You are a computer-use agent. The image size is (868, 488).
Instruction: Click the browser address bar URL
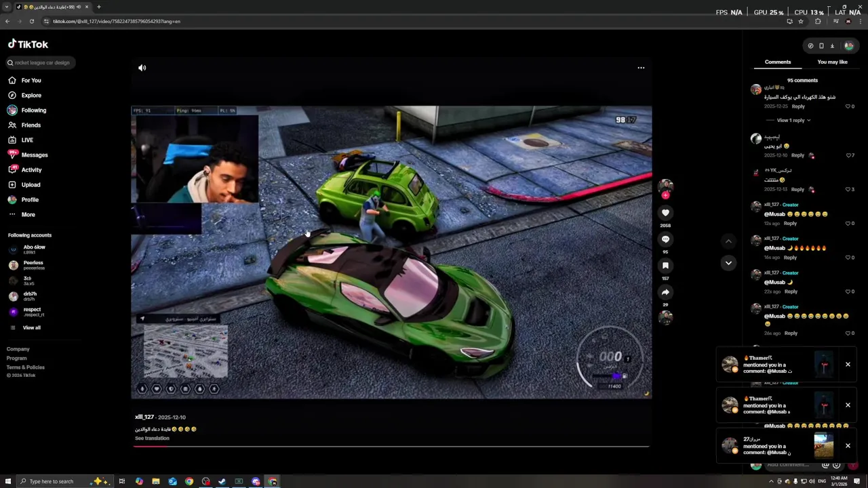(x=117, y=22)
